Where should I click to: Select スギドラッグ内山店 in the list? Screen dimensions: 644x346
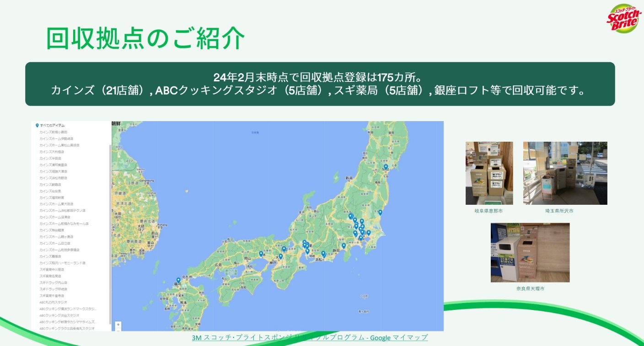coord(53,282)
